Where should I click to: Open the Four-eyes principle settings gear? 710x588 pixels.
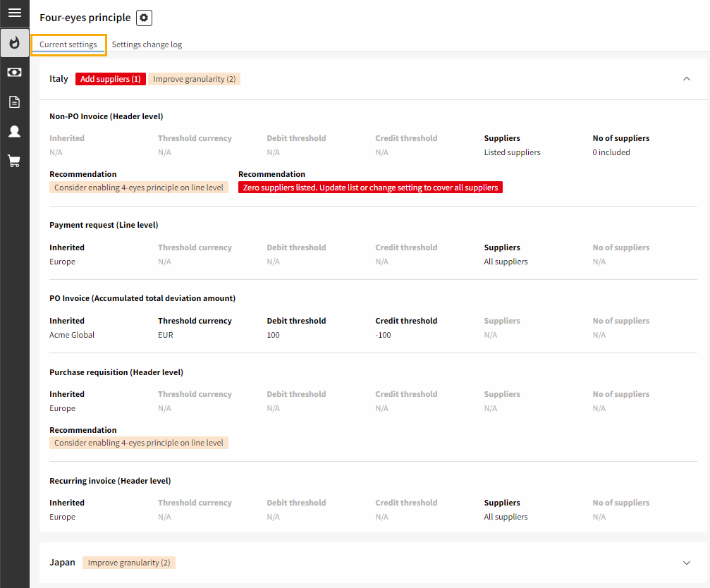point(143,17)
